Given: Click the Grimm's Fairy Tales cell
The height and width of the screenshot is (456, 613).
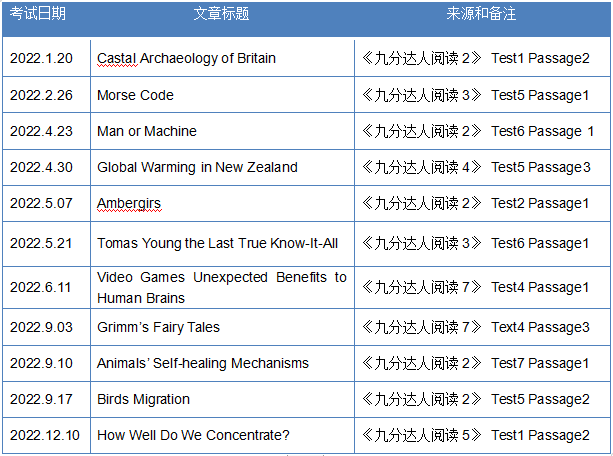Looking at the screenshot, I should click(x=222, y=327).
